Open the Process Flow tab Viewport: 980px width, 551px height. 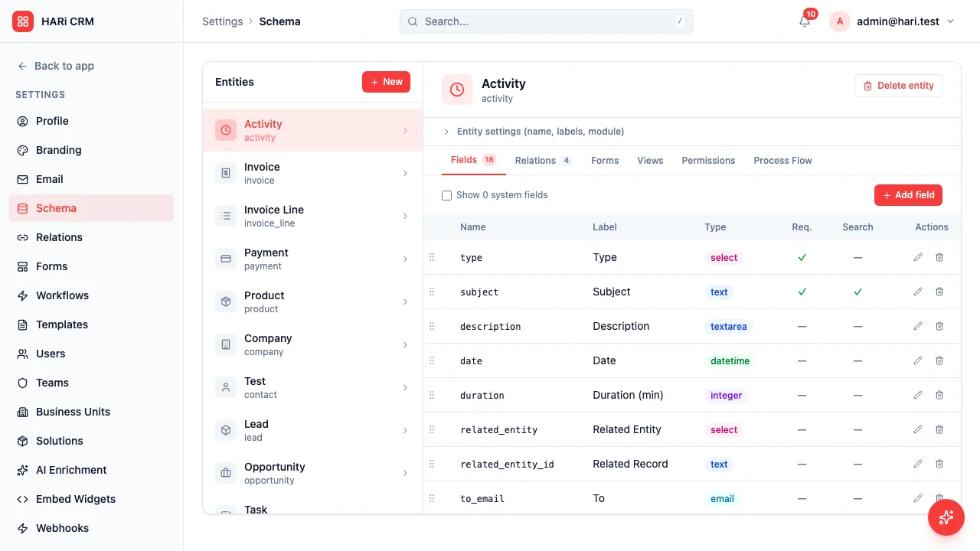point(782,160)
